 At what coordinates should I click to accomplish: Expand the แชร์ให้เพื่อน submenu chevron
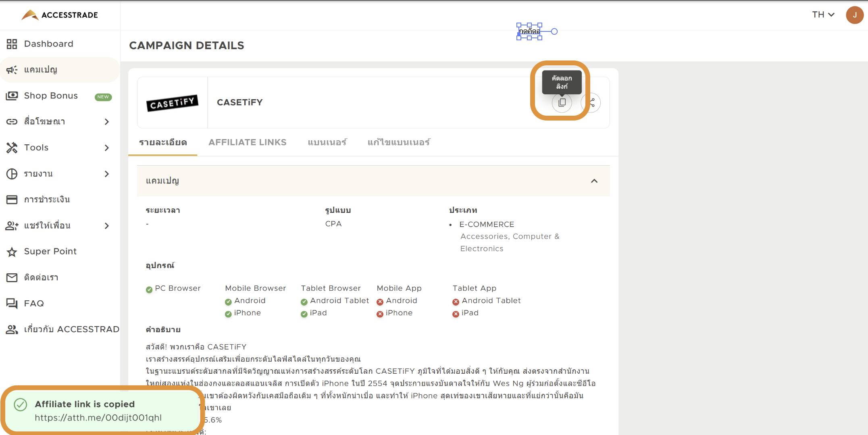point(107,226)
